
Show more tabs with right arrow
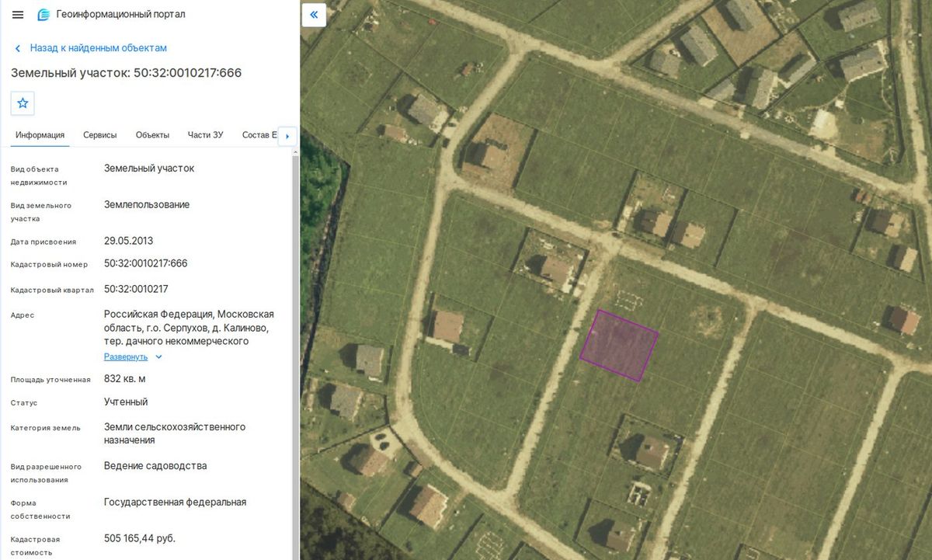pos(287,136)
